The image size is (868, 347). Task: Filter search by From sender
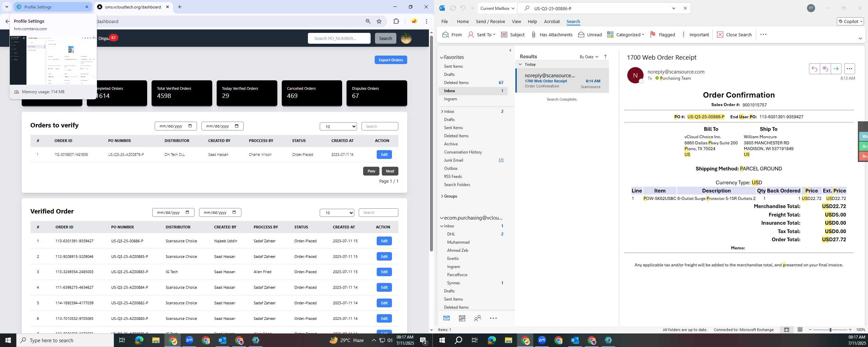[x=452, y=35]
